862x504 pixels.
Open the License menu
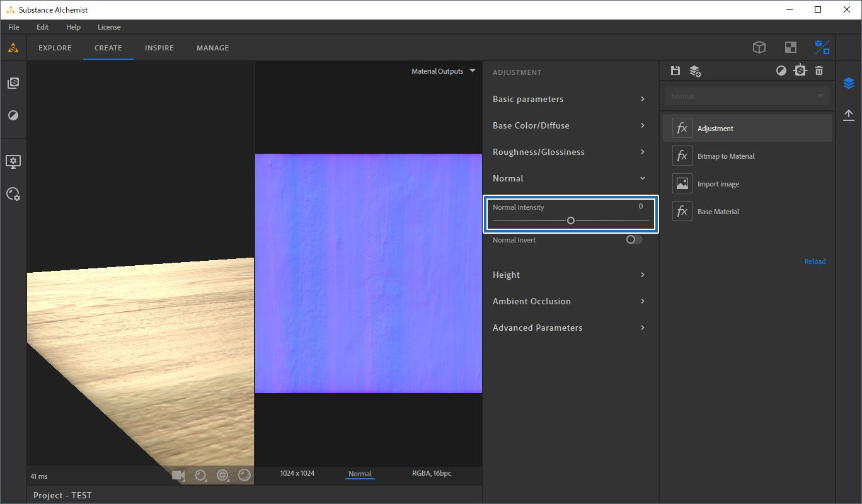click(109, 27)
